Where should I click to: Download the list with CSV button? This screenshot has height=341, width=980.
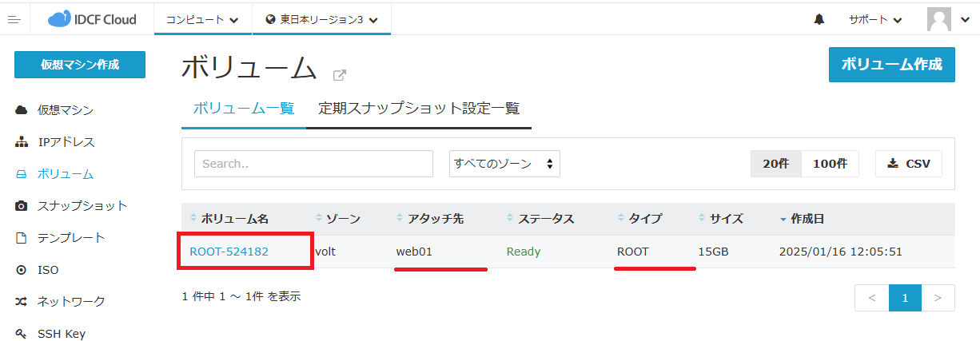(x=909, y=163)
